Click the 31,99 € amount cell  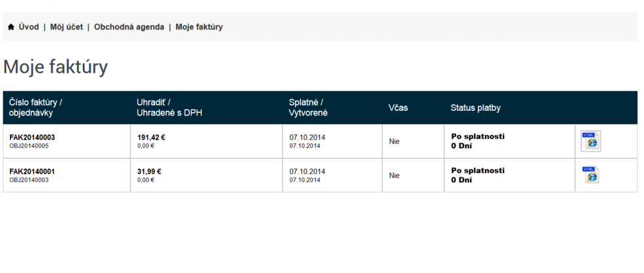(x=149, y=171)
